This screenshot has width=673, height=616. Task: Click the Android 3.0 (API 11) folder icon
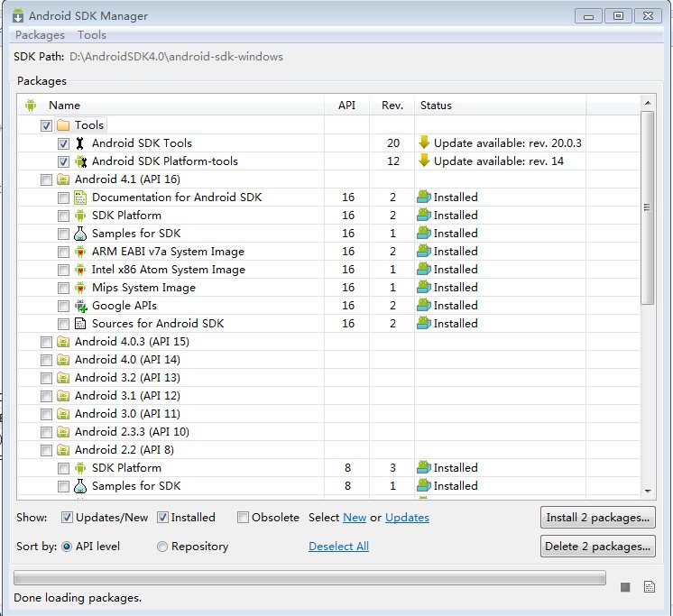tap(63, 414)
